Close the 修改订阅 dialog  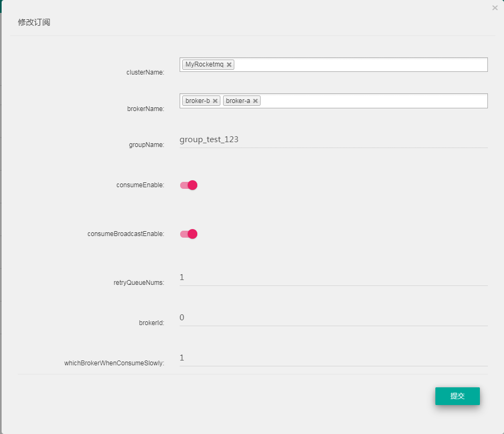click(x=495, y=8)
